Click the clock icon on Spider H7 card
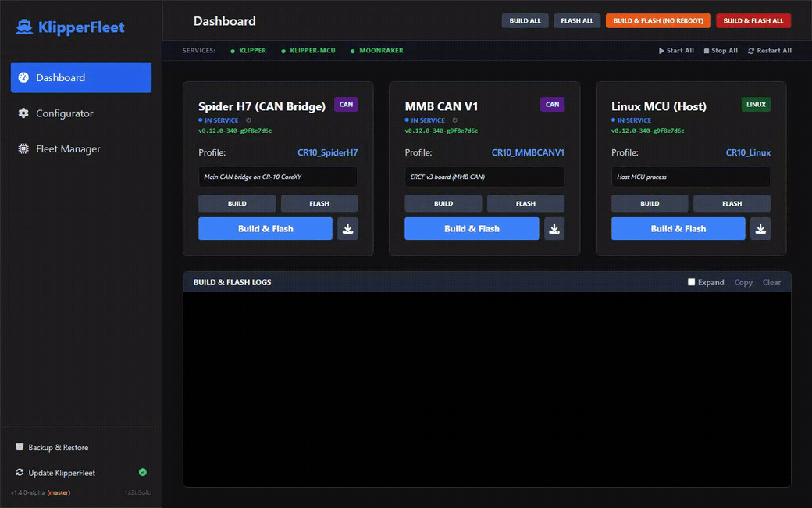812x508 pixels. pos(248,120)
